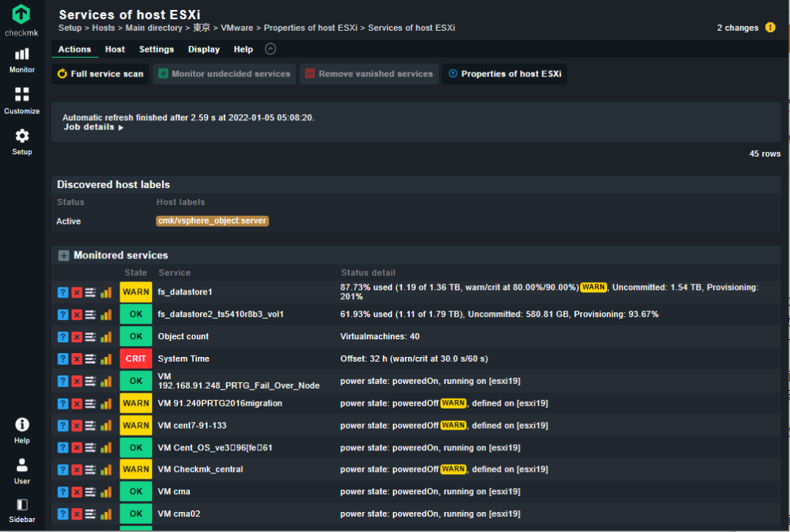This screenshot has height=532, width=790.
Task: Click the blue question icon for VM 192.168.91.248_PRTG_Fail_Over_Node
Action: pyautogui.click(x=62, y=381)
